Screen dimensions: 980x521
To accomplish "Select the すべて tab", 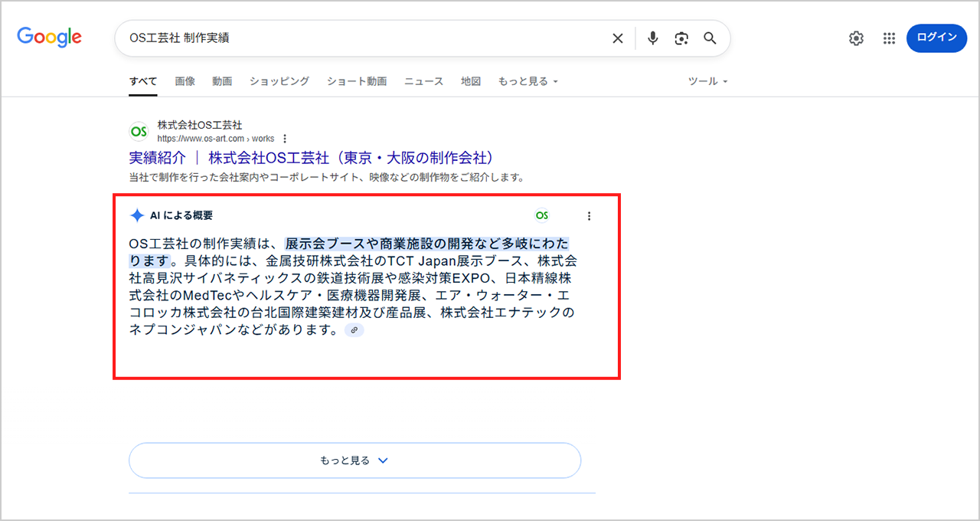I will [143, 81].
